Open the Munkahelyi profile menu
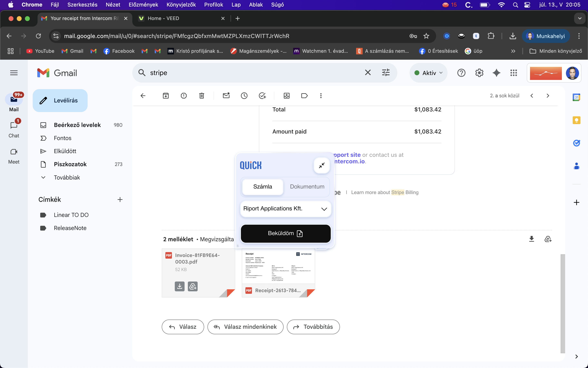This screenshot has height=368, width=588. coord(546,36)
